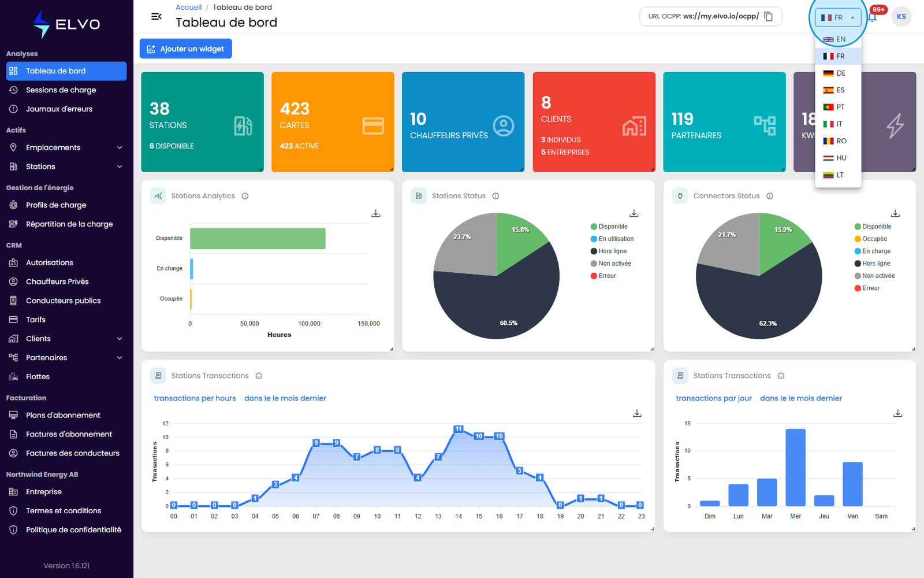This screenshot has width=924, height=578.
Task: Click the card icon on Cartes card
Action: pyautogui.click(x=373, y=125)
